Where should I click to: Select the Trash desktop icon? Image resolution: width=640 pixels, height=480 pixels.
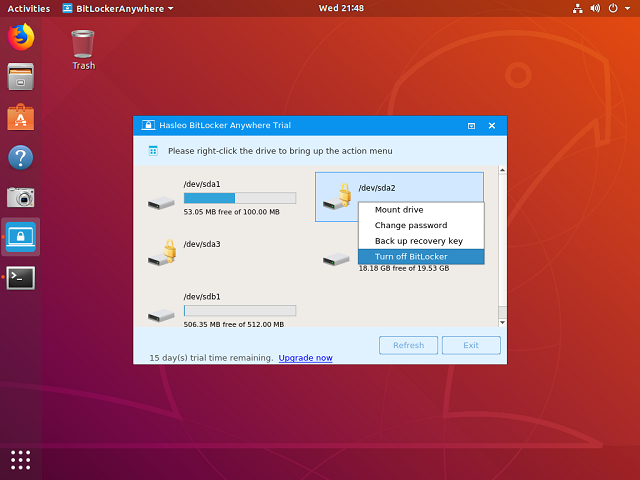coord(83,50)
